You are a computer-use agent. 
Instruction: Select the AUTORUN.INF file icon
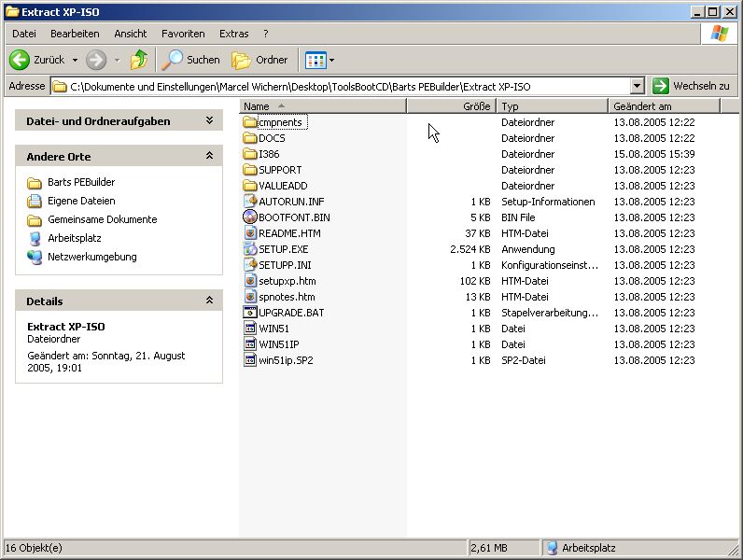(250, 202)
